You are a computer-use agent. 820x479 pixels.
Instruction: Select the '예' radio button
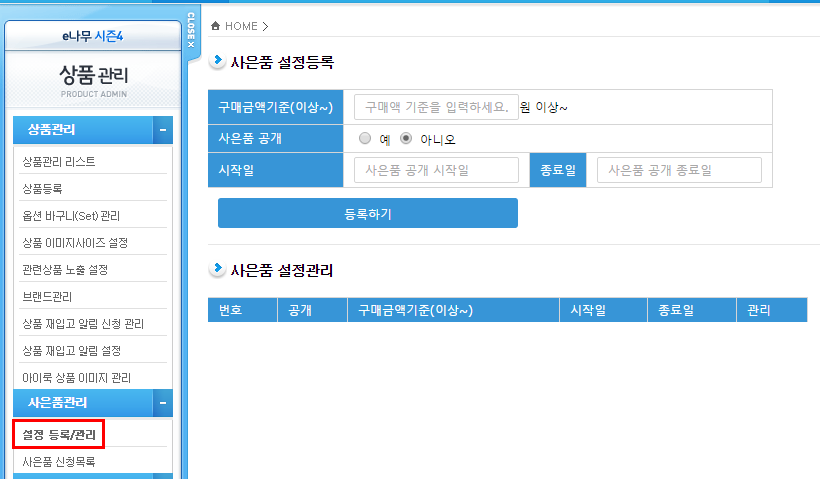(x=365, y=139)
